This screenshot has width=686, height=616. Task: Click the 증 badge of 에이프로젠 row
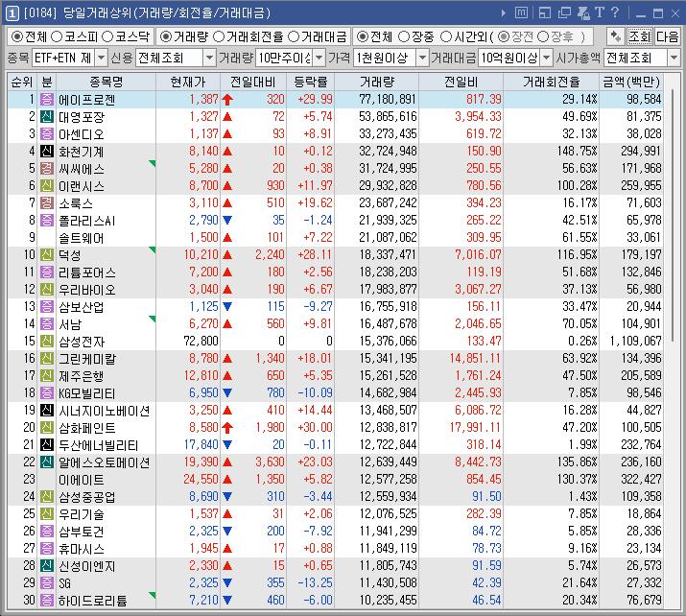(47, 100)
